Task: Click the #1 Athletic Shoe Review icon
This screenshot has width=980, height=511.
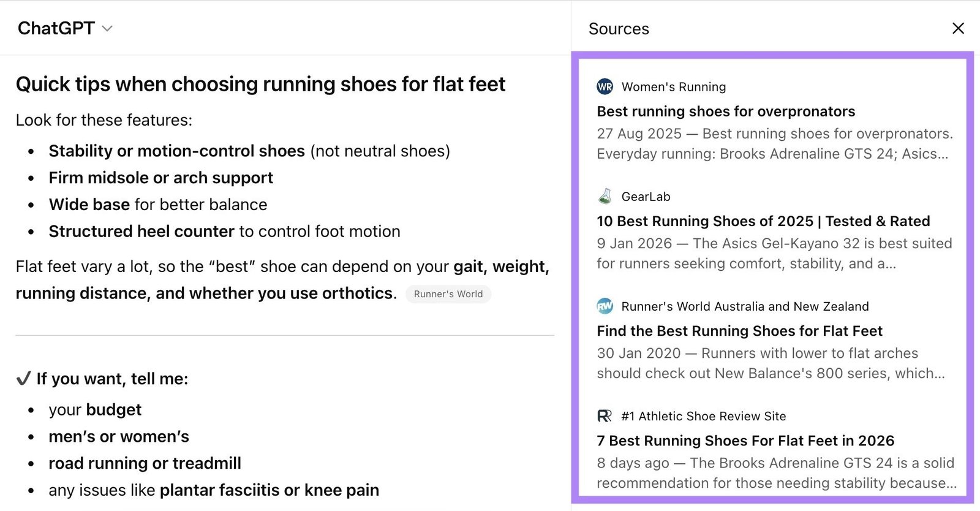Action: point(605,416)
